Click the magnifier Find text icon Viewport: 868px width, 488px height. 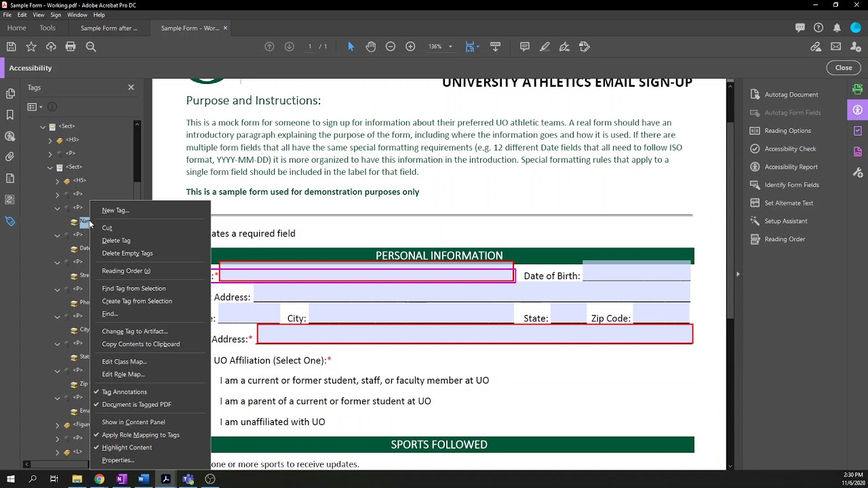[x=91, y=47]
